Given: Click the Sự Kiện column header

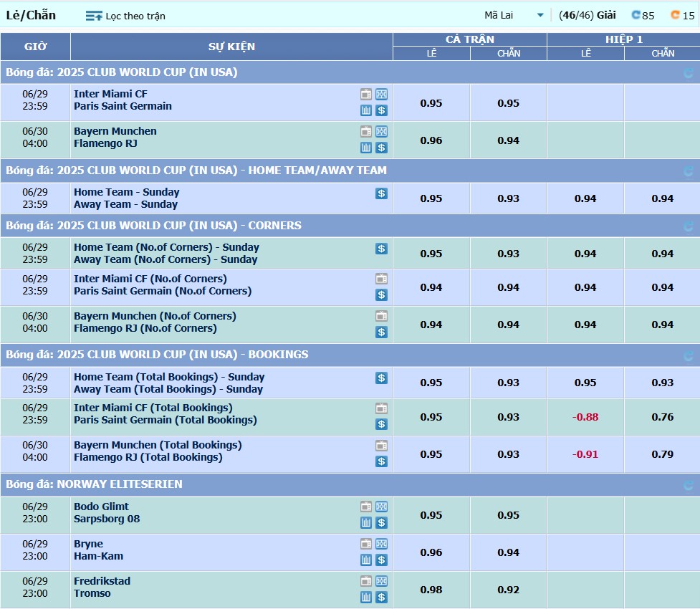Looking at the screenshot, I should 231,47.
